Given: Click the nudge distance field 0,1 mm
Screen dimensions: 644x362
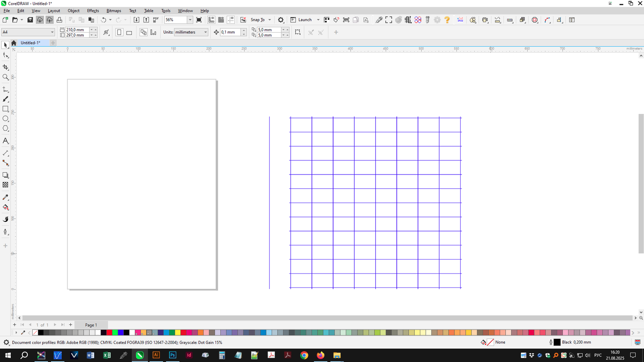Looking at the screenshot, I should click(x=231, y=32).
